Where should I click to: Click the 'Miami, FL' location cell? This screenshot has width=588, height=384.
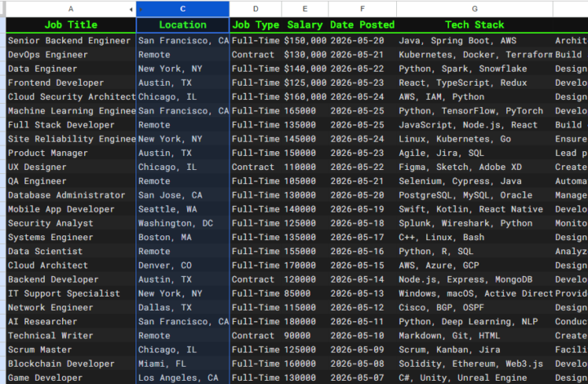(x=183, y=364)
